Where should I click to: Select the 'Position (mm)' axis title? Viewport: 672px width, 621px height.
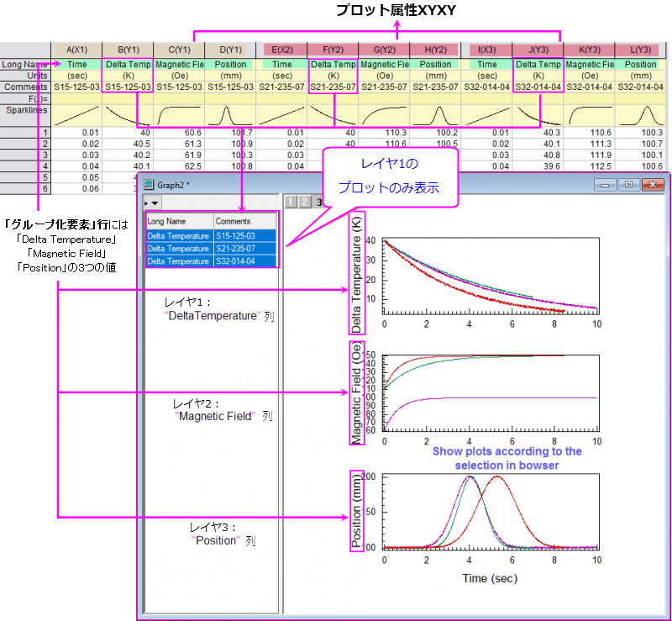[x=356, y=510]
